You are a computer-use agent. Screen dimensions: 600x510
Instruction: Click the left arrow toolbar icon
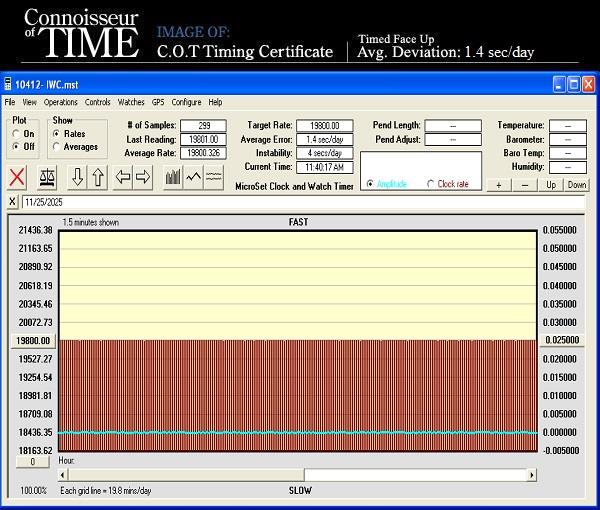[x=123, y=178]
